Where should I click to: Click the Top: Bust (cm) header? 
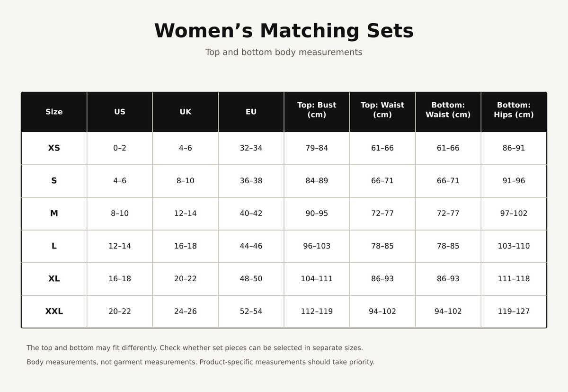coord(317,112)
